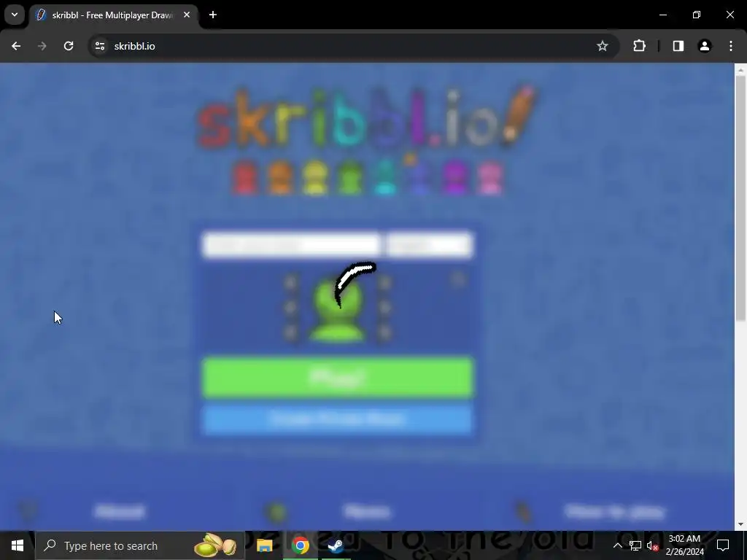
Task: Open the Windows notification center
Action: (x=723, y=545)
